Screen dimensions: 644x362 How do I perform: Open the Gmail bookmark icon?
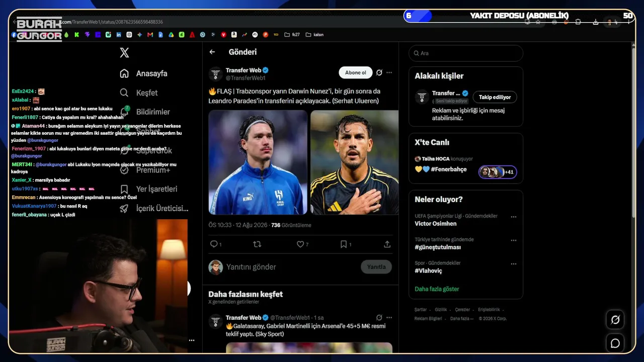[150, 35]
